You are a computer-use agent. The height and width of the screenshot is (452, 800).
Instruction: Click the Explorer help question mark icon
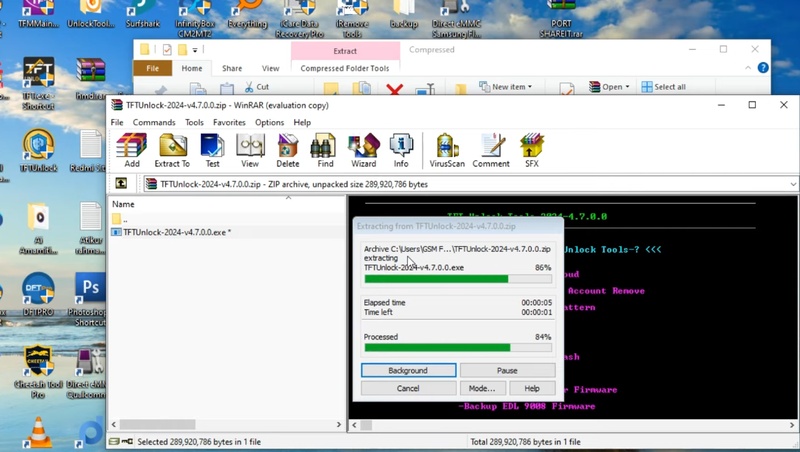coord(763,68)
